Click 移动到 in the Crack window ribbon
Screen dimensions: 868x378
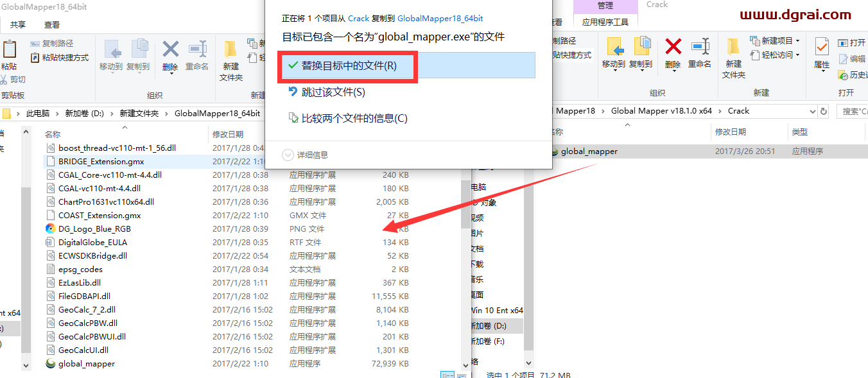coord(614,54)
